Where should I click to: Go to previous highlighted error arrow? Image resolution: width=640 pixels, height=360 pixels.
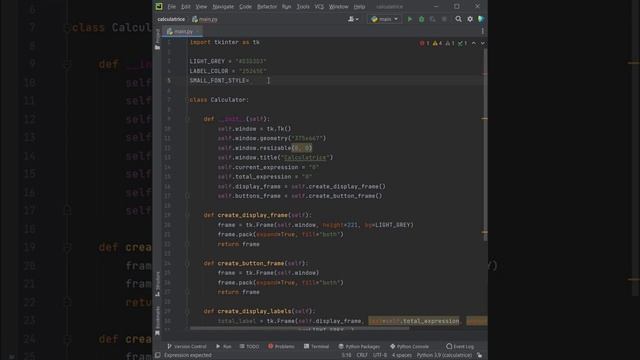(474, 43)
